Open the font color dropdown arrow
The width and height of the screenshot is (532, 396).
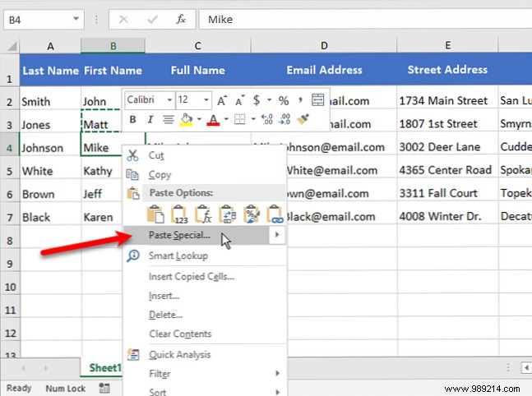click(226, 119)
